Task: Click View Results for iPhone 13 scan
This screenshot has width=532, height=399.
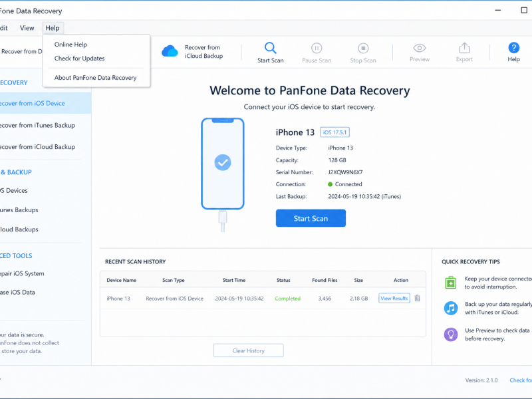Action: pyautogui.click(x=394, y=298)
